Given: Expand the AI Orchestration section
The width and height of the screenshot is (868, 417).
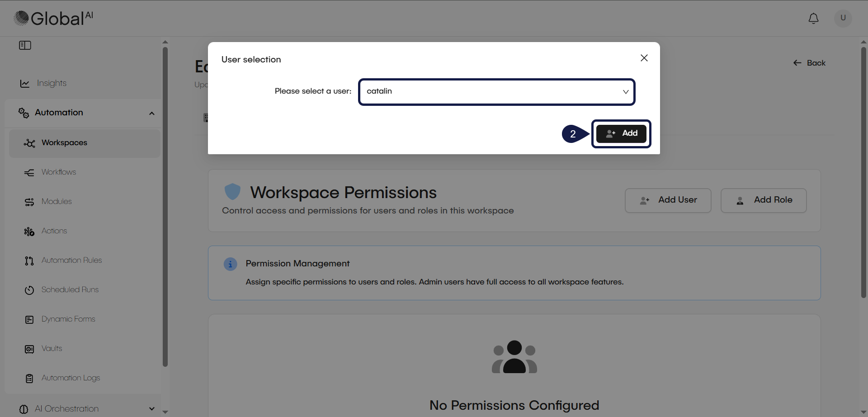Looking at the screenshot, I should click(x=151, y=408).
